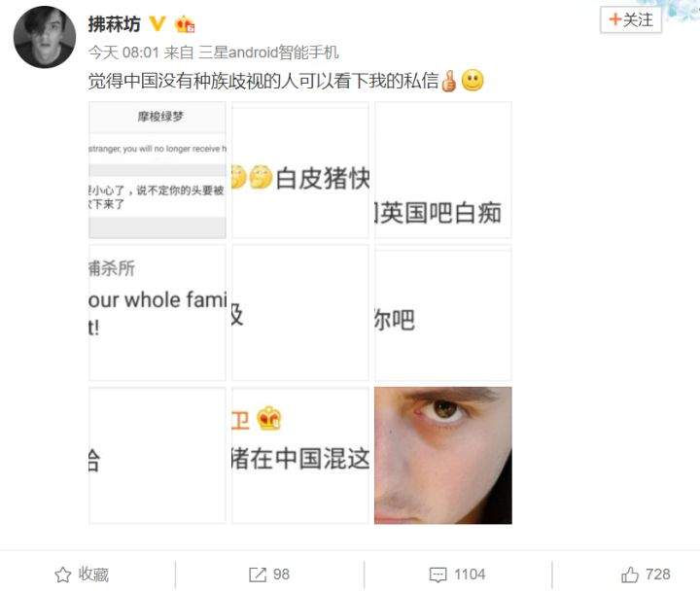Image resolution: width=700 pixels, height=592 pixels.
Task: Open the 摩梭绿梦 chat screenshot thumbnail
Action: pyautogui.click(x=157, y=170)
